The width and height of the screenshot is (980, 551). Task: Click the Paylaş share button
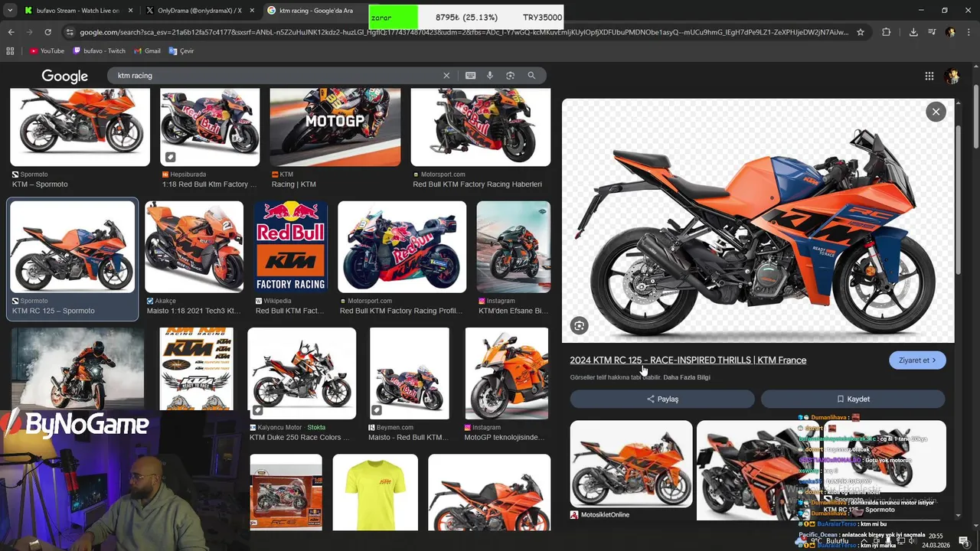click(x=662, y=399)
